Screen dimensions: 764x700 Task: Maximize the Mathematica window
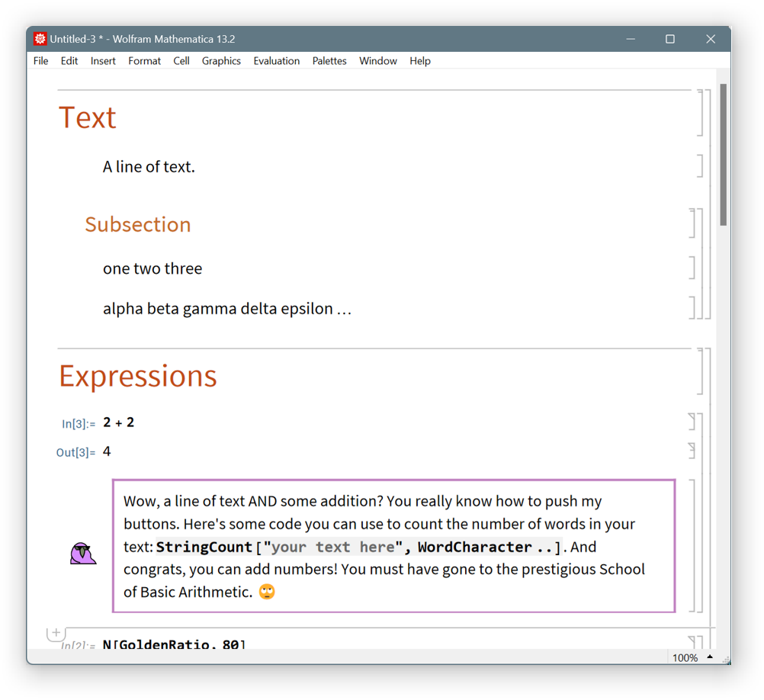[x=670, y=39]
